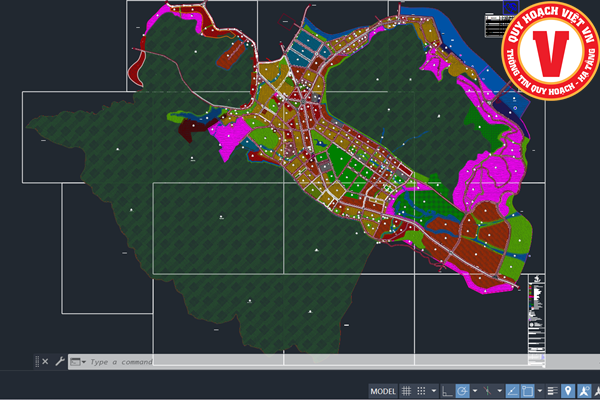Open the snap mode settings dropdown arrow

point(433,390)
